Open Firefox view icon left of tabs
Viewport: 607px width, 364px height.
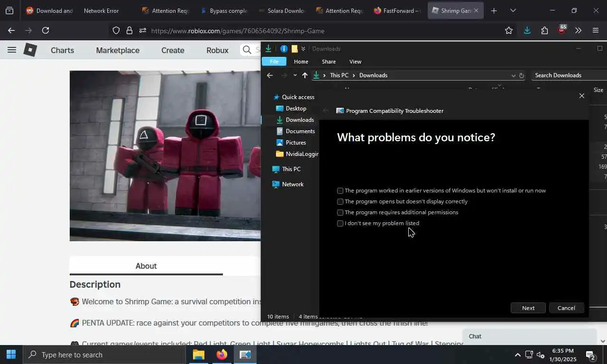point(9,10)
